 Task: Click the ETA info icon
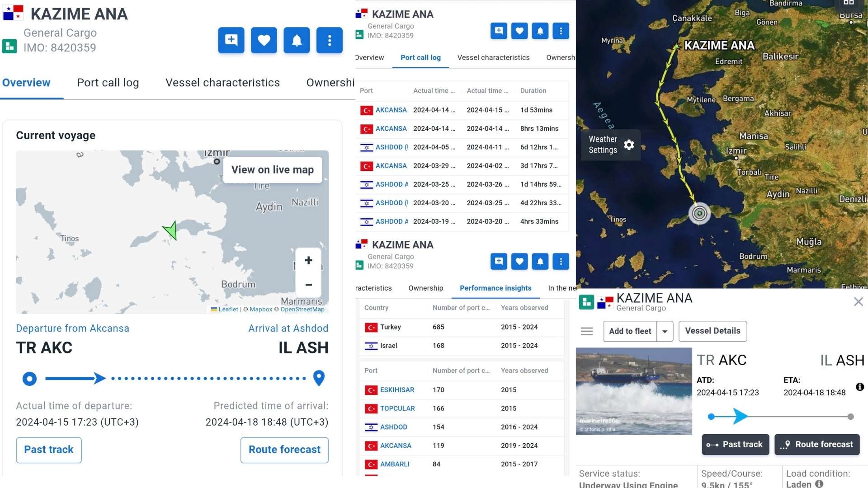click(859, 387)
